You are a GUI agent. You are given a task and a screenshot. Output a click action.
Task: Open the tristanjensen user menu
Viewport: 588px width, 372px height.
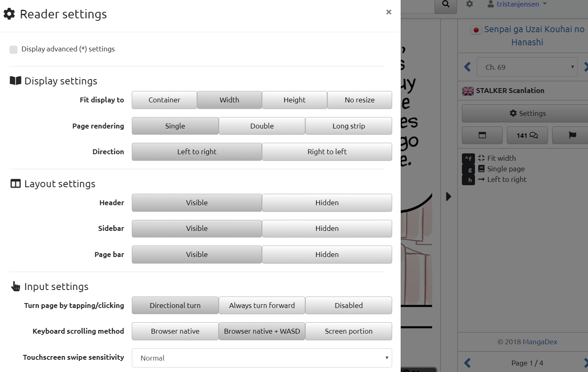click(x=517, y=4)
